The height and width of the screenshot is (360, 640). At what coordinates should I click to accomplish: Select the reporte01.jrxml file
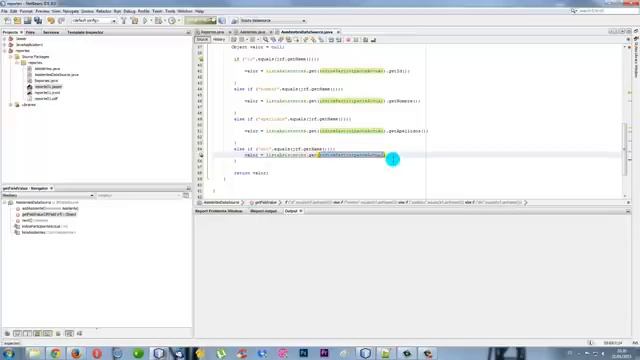coord(47,93)
